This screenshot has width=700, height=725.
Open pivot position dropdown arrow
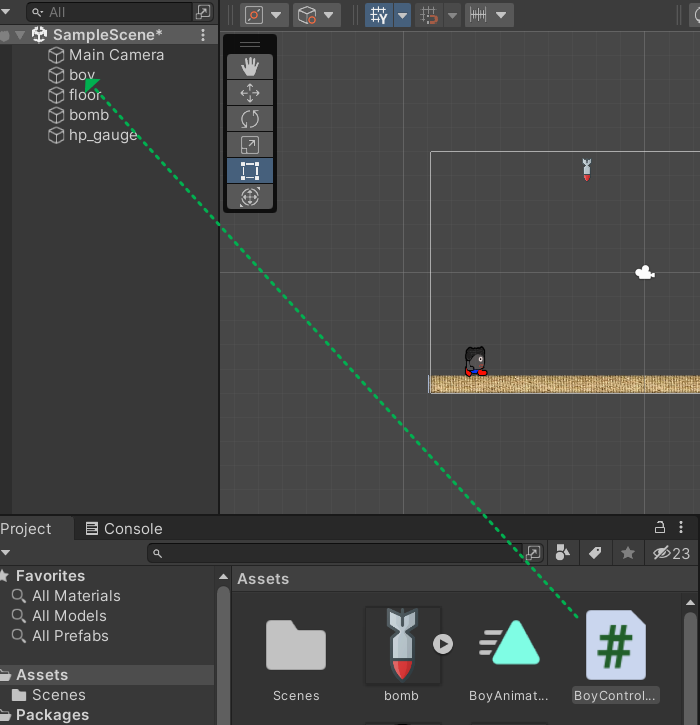(276, 15)
